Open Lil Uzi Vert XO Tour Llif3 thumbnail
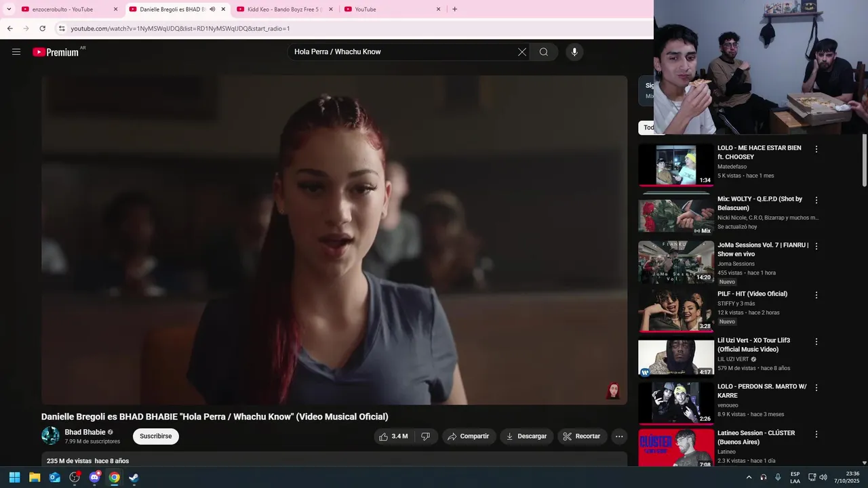868x488 pixels. point(676,357)
